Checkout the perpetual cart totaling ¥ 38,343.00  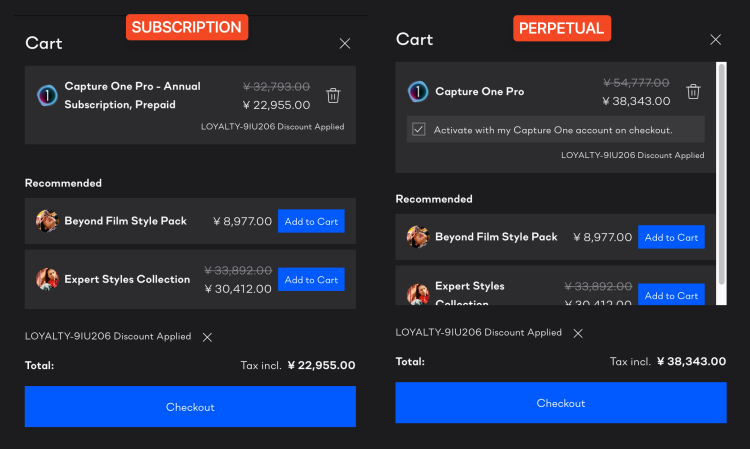coord(561,403)
